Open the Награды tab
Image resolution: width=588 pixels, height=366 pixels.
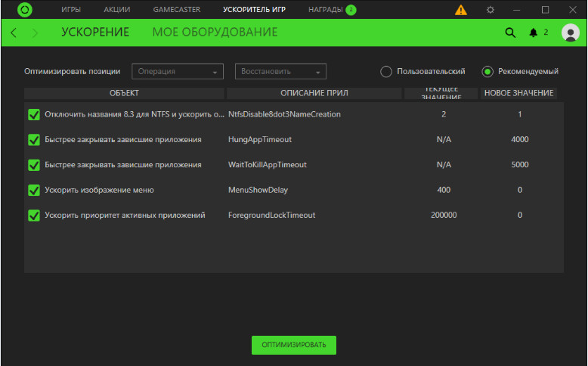pos(326,10)
